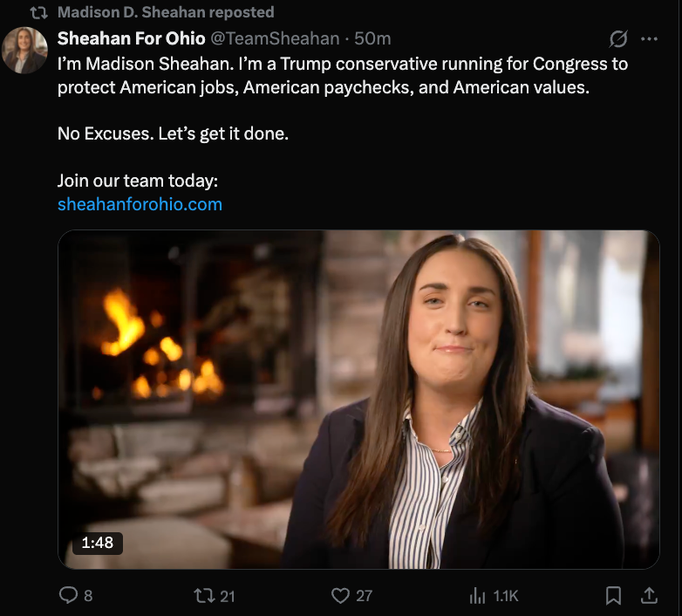Screen dimensions: 682x616
Task: Open the three-dot more options menu
Action: click(x=649, y=38)
